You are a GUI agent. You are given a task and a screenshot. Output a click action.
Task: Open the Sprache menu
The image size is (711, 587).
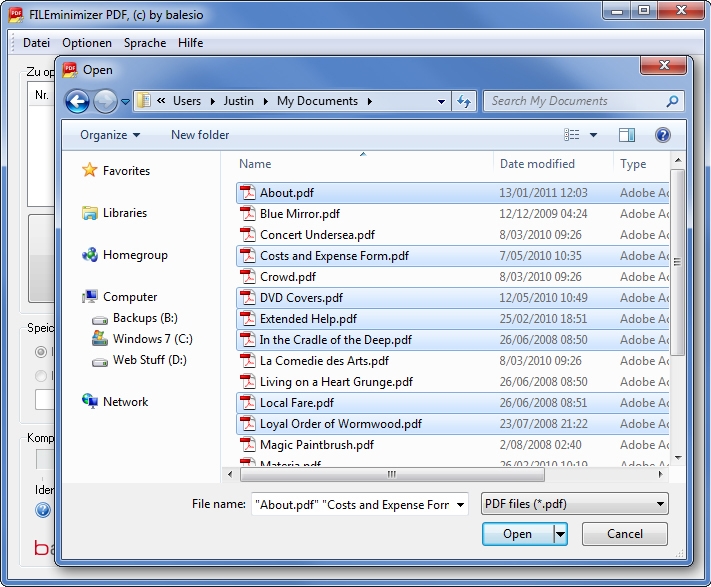(145, 43)
